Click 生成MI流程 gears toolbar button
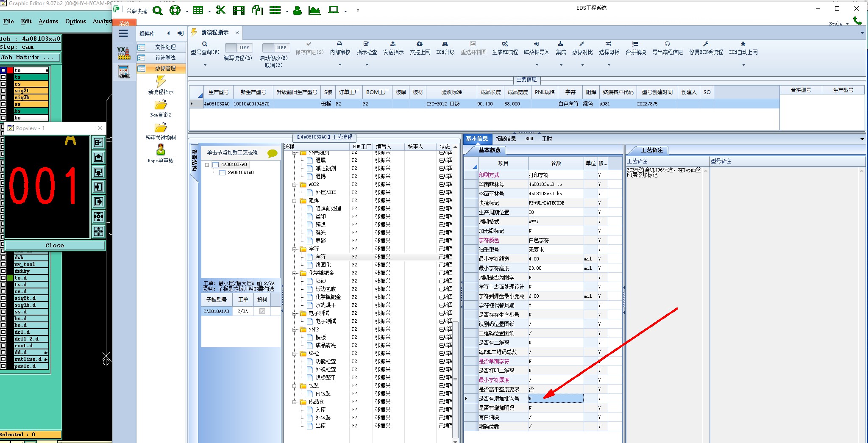The image size is (868, 443). click(505, 48)
